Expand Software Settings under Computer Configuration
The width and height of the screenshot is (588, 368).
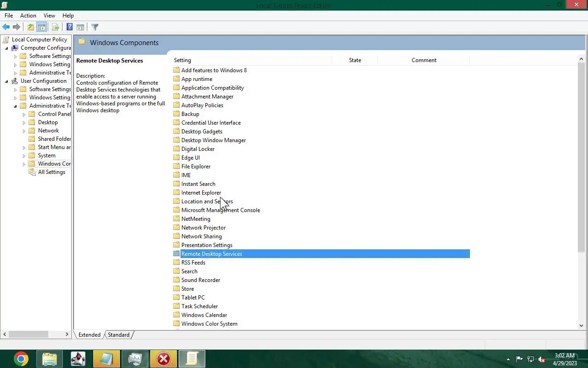pyautogui.click(x=15, y=56)
